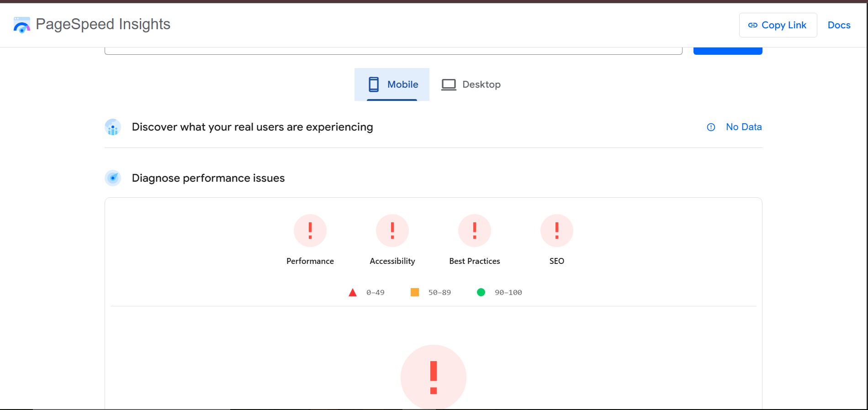The width and height of the screenshot is (868, 410).
Task: Open the No Data link
Action: pos(743,127)
